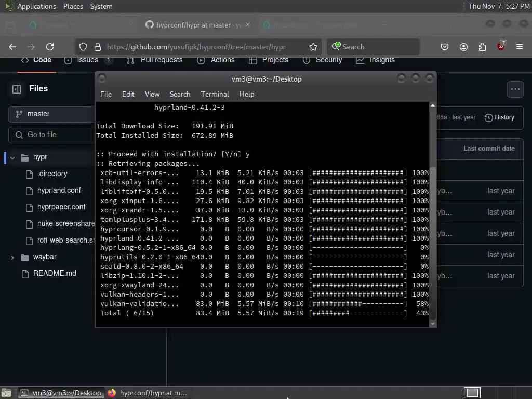Open the Applications menu
Screen dimensions: 532x399
(37, 6)
